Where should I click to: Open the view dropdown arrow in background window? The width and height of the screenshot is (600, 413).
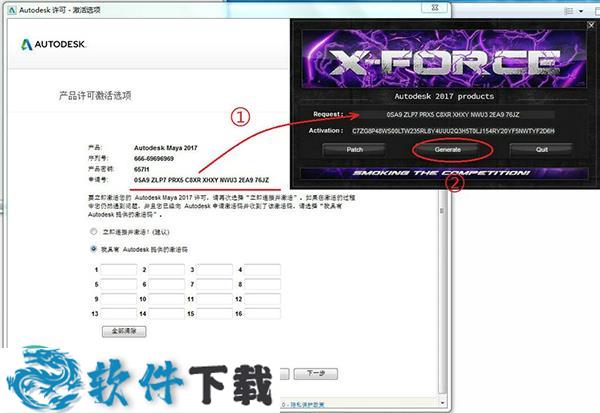click(581, 11)
